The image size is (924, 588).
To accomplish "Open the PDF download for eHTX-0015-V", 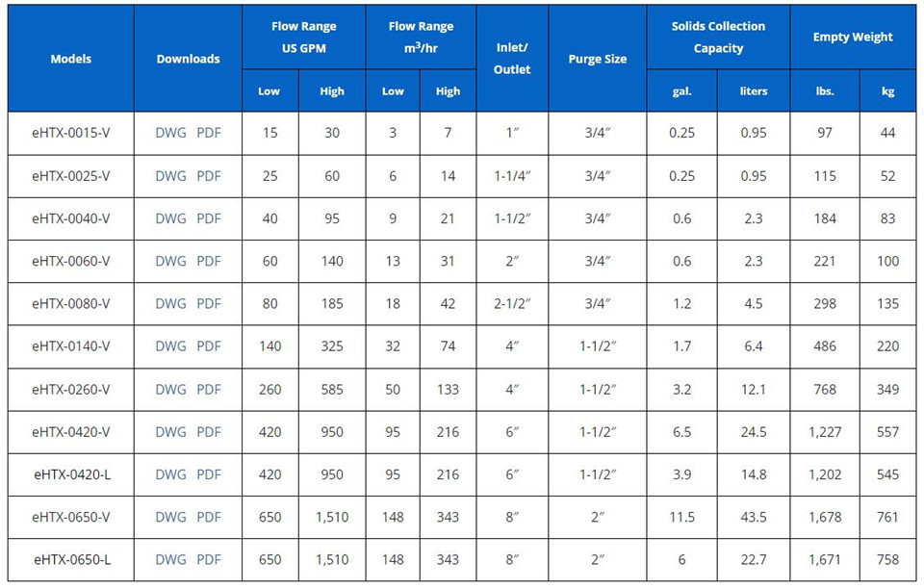I will point(209,133).
